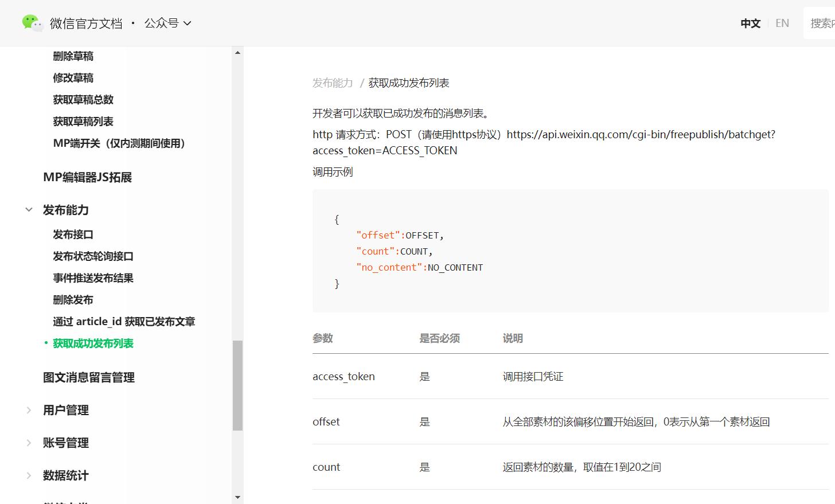
Task: Click the 参数 column header
Action: pyautogui.click(x=323, y=338)
